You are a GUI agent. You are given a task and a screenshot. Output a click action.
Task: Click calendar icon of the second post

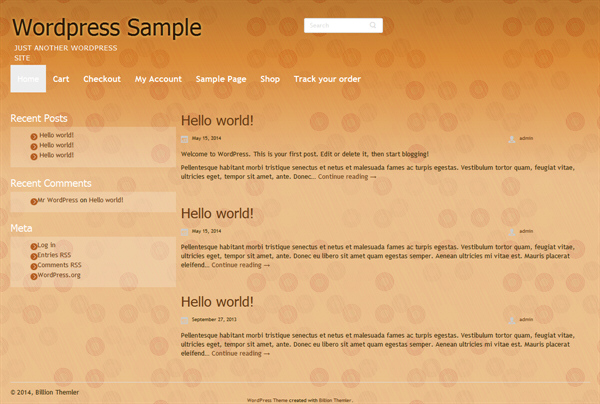(x=184, y=232)
